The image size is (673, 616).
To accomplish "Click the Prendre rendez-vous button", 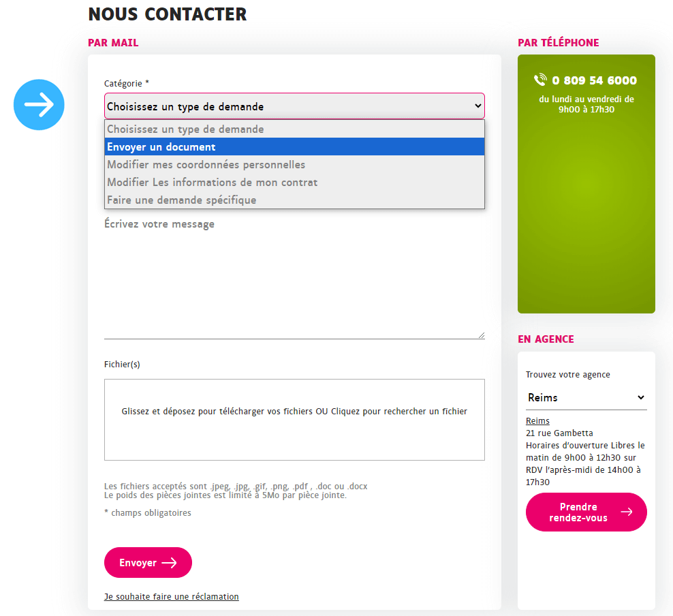I will pos(586,512).
